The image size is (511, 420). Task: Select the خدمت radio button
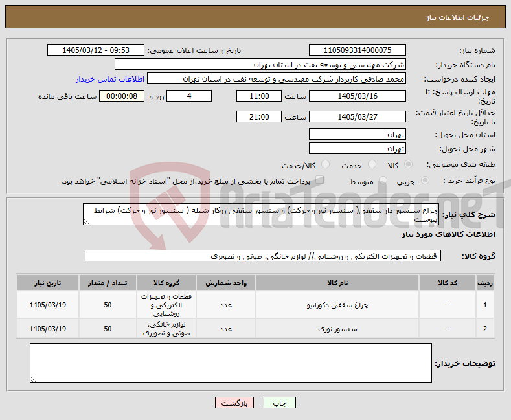tap(372, 164)
